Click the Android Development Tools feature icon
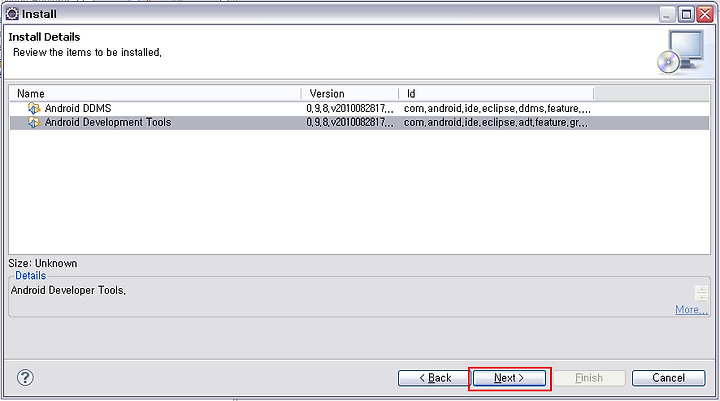The width and height of the screenshot is (720, 401). [34, 122]
